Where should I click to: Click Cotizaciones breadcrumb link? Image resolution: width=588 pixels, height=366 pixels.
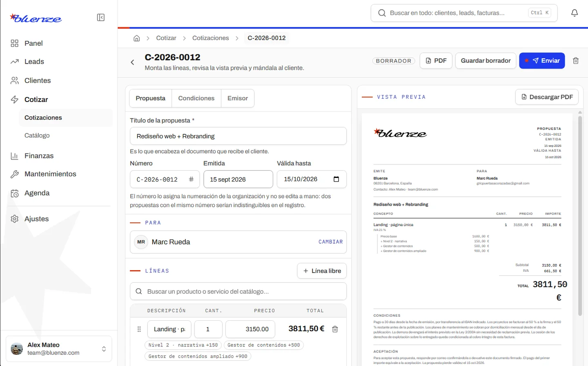(211, 38)
